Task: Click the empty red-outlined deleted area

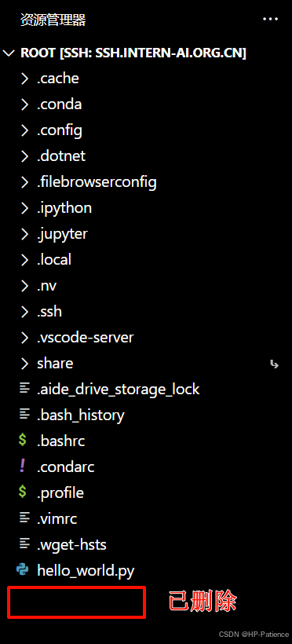Action: [x=76, y=602]
